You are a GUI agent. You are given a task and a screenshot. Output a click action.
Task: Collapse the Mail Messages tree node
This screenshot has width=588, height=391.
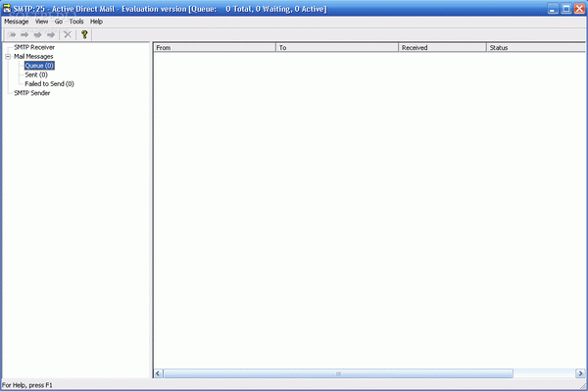click(8, 57)
